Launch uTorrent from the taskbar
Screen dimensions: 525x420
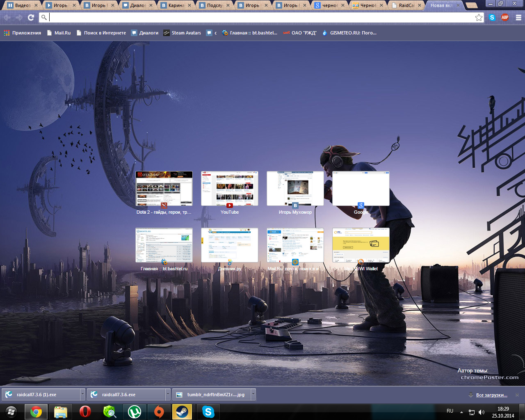pos(135,412)
